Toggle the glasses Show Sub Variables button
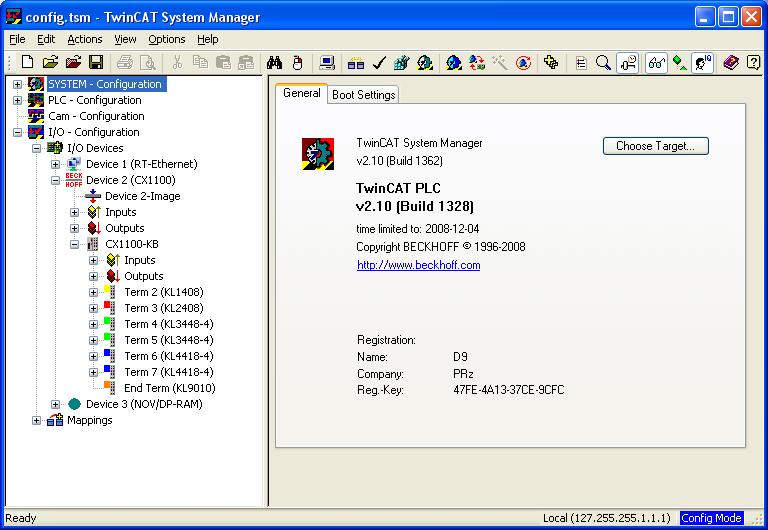The width and height of the screenshot is (768, 530). (x=656, y=63)
